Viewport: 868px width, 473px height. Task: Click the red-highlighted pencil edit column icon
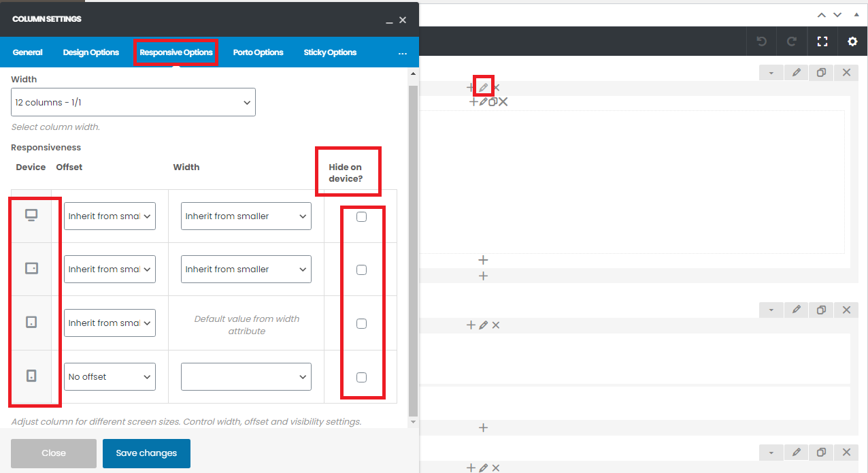(483, 87)
